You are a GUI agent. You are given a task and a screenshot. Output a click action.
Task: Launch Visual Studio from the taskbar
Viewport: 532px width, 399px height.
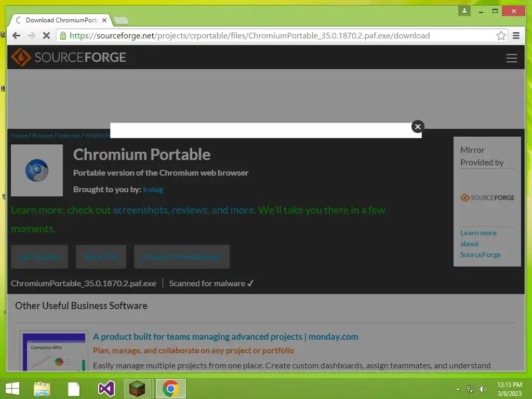(x=106, y=389)
